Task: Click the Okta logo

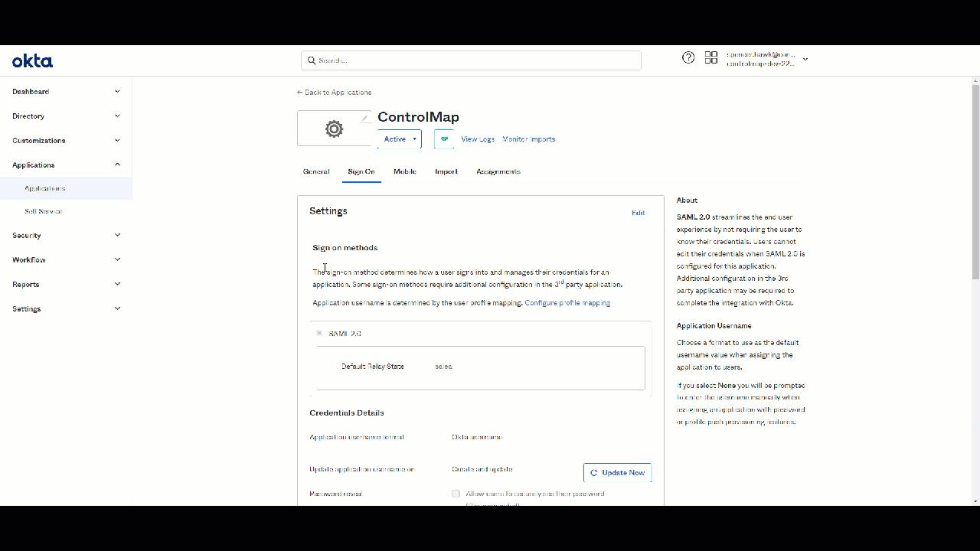Action: [32, 61]
